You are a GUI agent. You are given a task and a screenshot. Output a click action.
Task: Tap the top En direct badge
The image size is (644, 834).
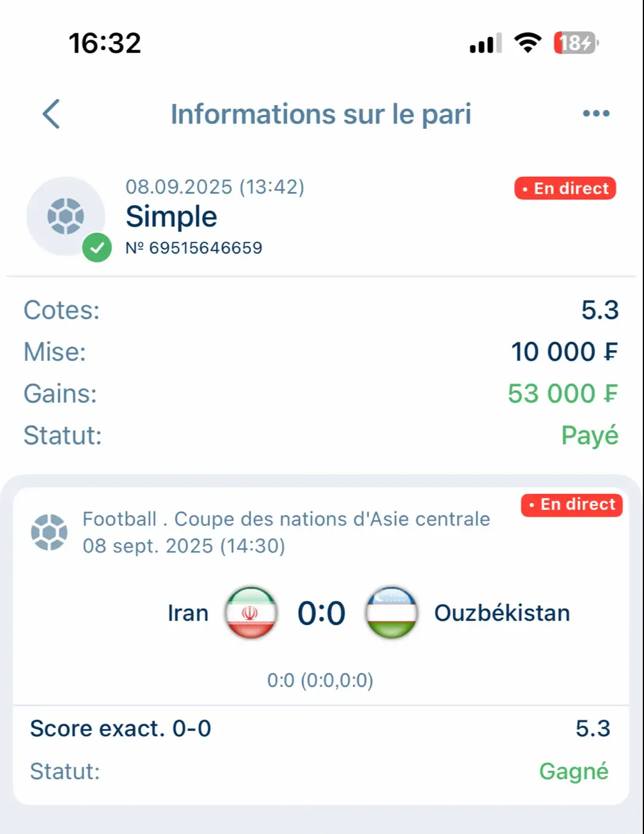pyautogui.click(x=565, y=189)
